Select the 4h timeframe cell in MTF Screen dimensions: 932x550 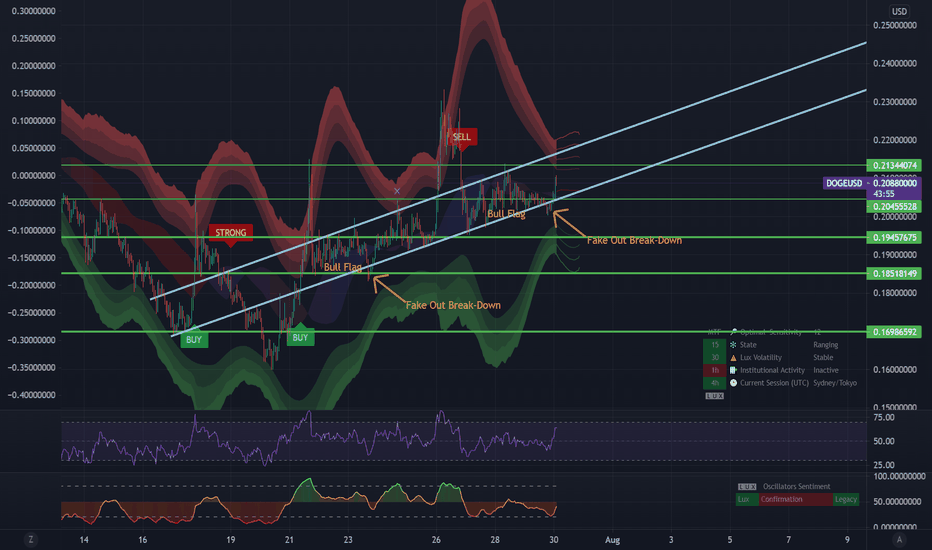[714, 383]
